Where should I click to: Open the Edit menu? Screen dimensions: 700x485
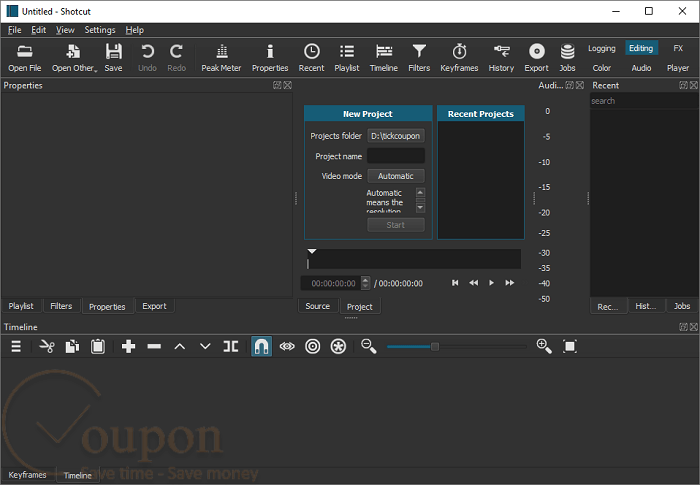[x=38, y=30]
